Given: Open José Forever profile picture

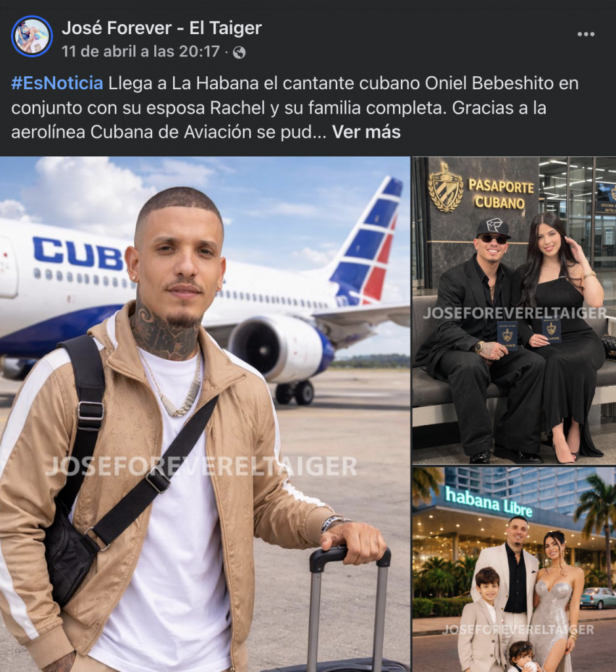Looking at the screenshot, I should (31, 37).
